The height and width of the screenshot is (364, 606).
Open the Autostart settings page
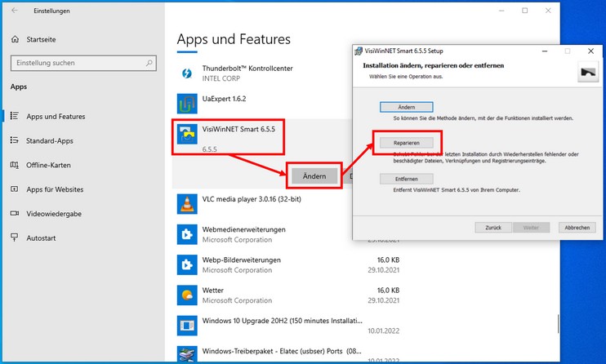(x=42, y=238)
